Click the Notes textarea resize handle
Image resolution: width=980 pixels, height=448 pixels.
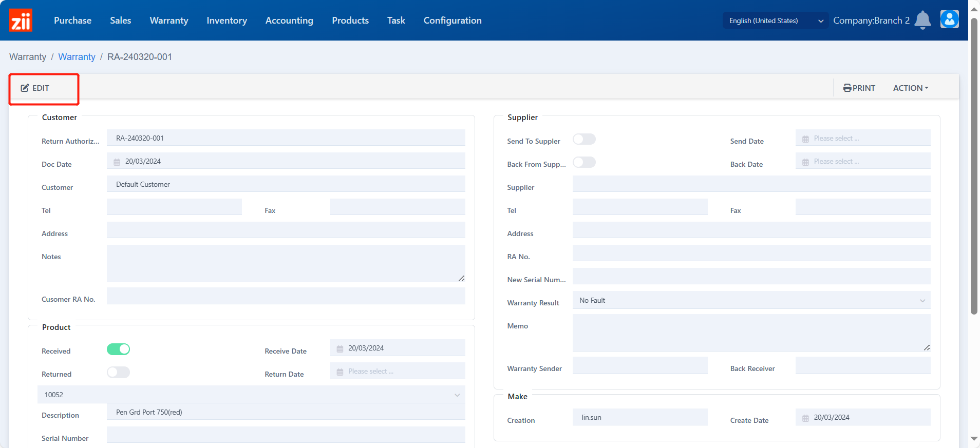(x=461, y=278)
